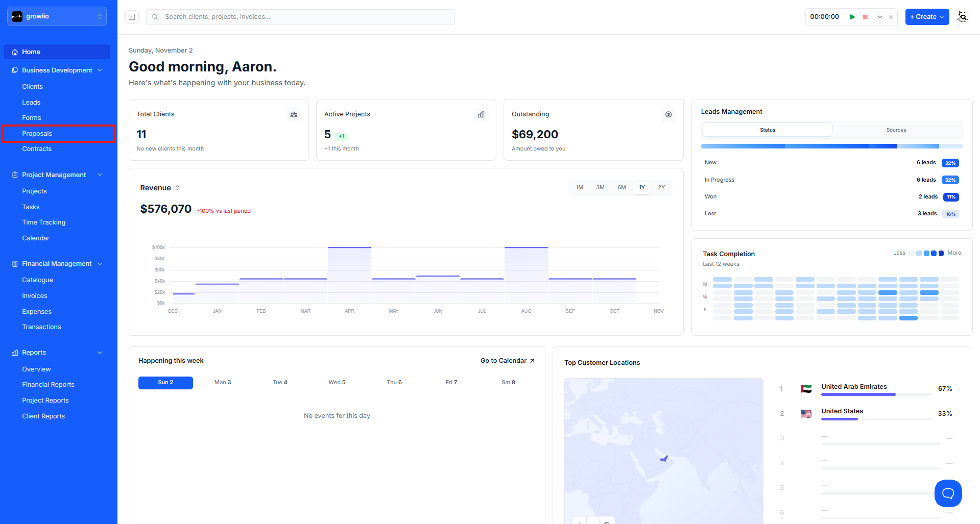Toggle the sidebar collapse icon

pos(132,17)
